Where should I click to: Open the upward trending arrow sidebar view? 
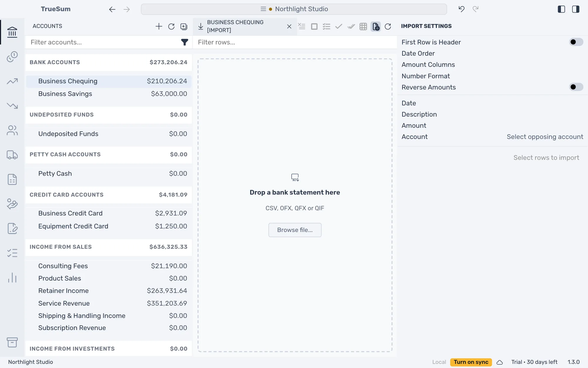(x=12, y=81)
